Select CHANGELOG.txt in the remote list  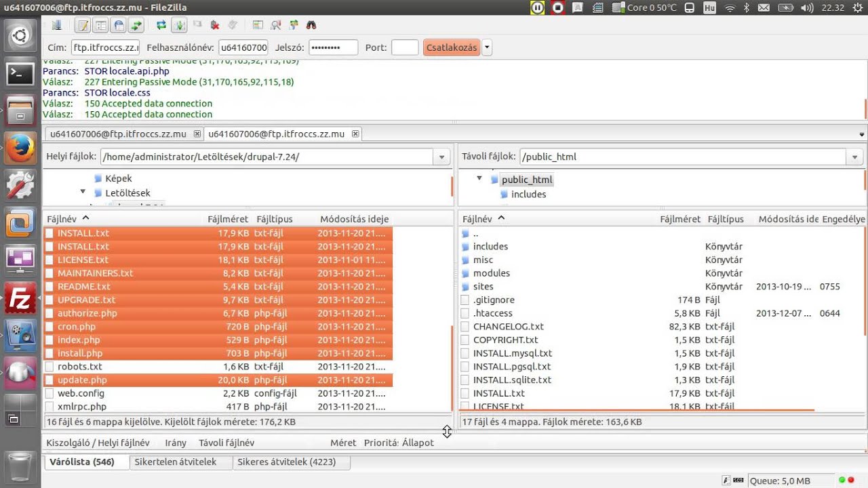pos(509,327)
